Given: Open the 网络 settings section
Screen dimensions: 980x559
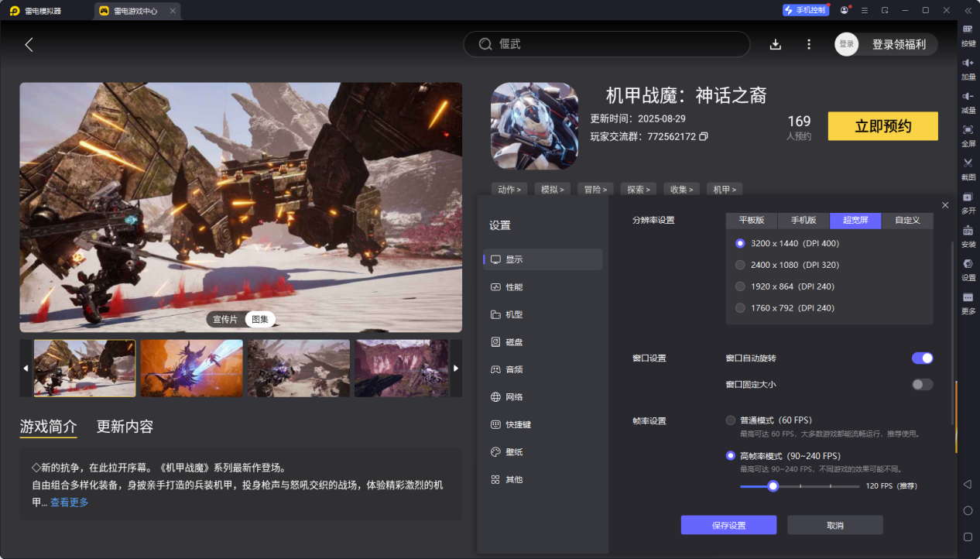Looking at the screenshot, I should pos(543,397).
